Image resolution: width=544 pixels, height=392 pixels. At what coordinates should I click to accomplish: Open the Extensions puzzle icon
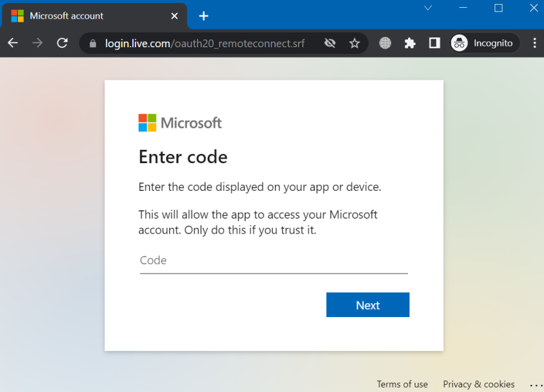[x=410, y=43]
